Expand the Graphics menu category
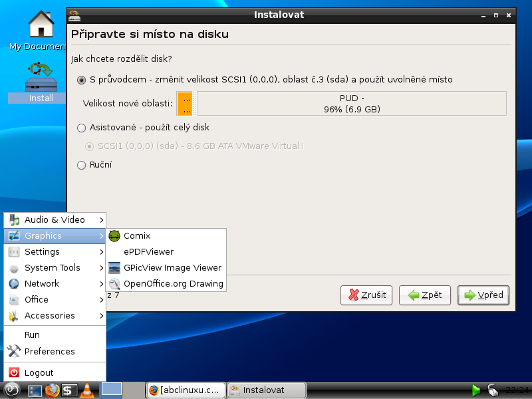This screenshot has width=532, height=399. click(x=55, y=236)
